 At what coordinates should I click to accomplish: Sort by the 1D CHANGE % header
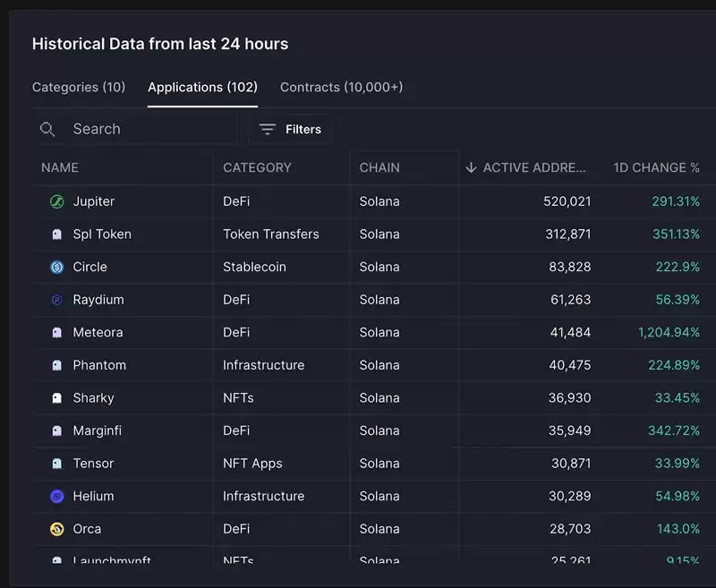(x=656, y=167)
